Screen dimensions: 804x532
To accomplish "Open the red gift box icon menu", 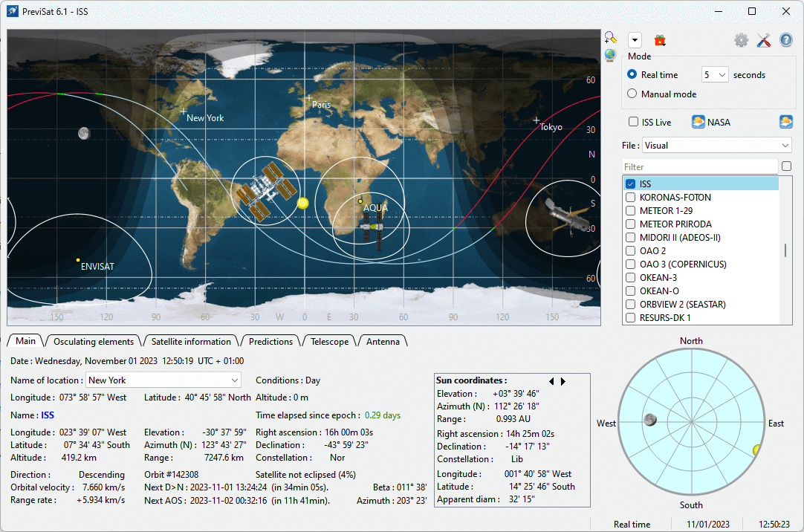I will pyautogui.click(x=659, y=40).
